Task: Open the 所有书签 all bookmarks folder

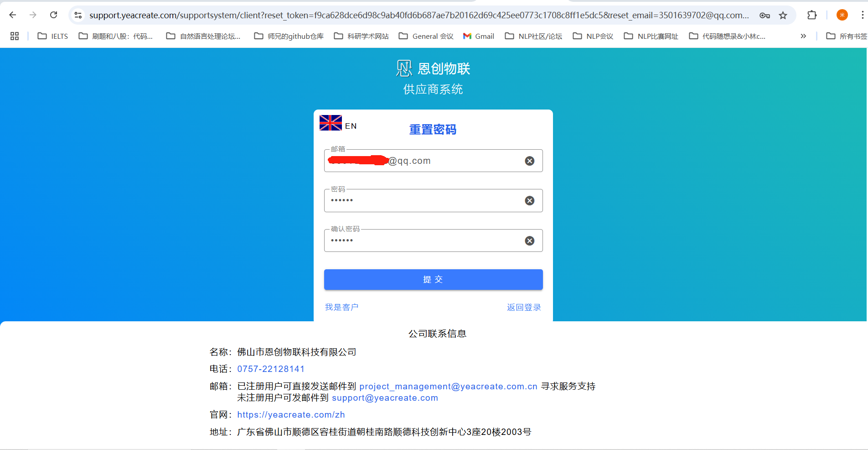Action: (x=847, y=36)
